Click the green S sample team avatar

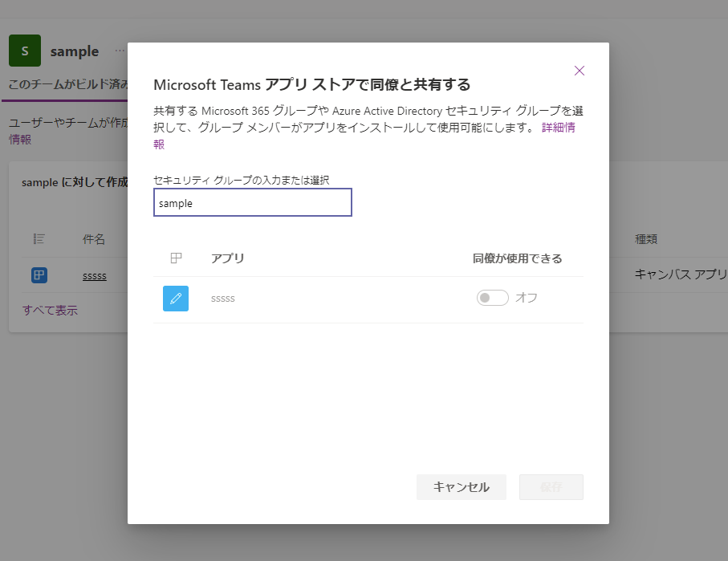pyautogui.click(x=25, y=51)
